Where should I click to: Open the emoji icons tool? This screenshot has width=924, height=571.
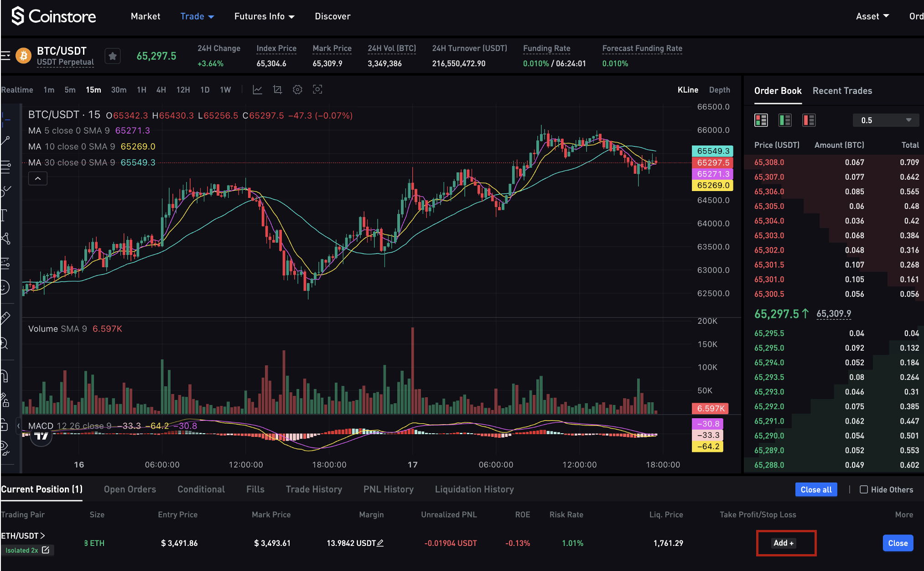pyautogui.click(x=5, y=287)
